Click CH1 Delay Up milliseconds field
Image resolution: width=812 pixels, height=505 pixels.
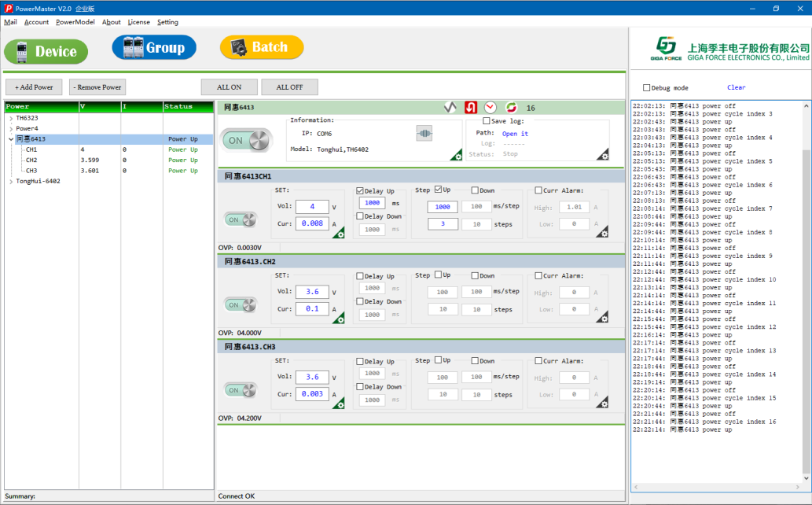click(373, 203)
